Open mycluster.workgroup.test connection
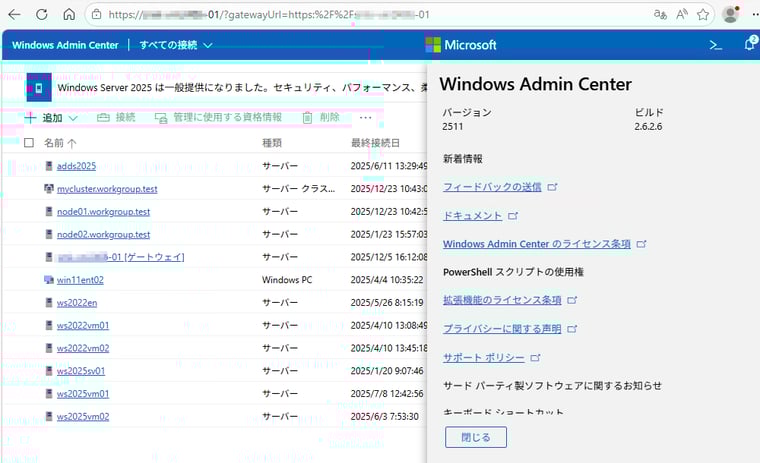760x463 pixels. click(x=107, y=189)
